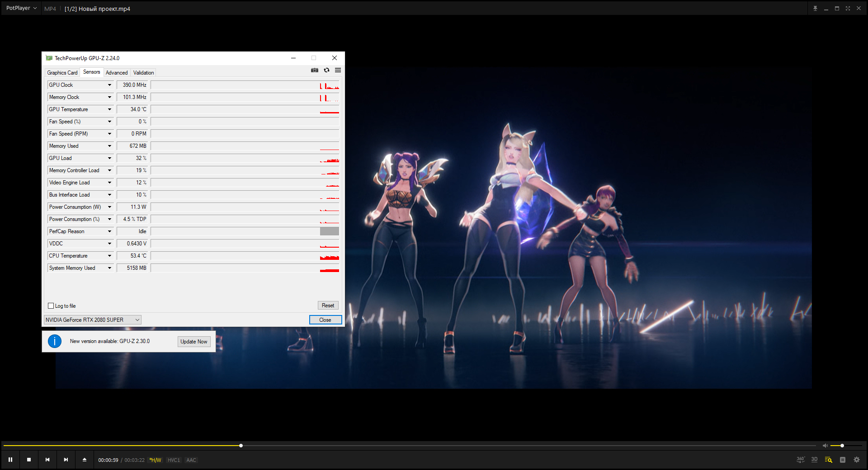Expand the Memory Used sensor dropdown
This screenshot has width=868, height=470.
click(x=109, y=146)
